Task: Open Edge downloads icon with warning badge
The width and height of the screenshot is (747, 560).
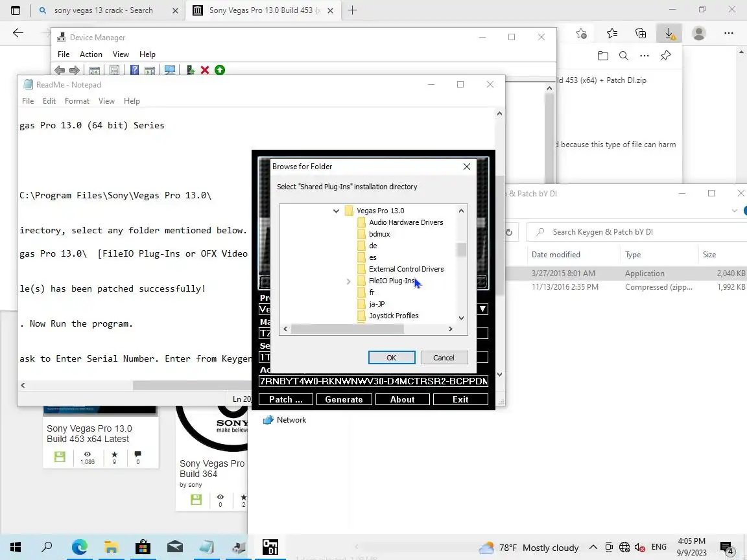Action: (669, 33)
